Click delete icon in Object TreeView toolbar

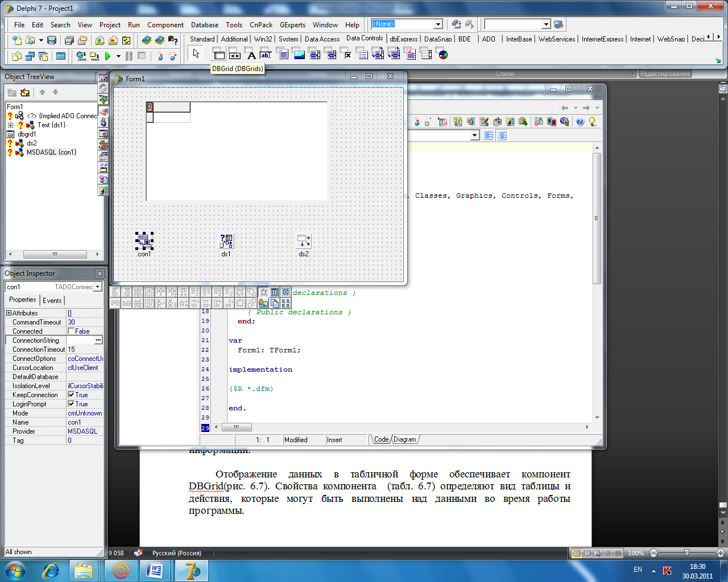24,92
